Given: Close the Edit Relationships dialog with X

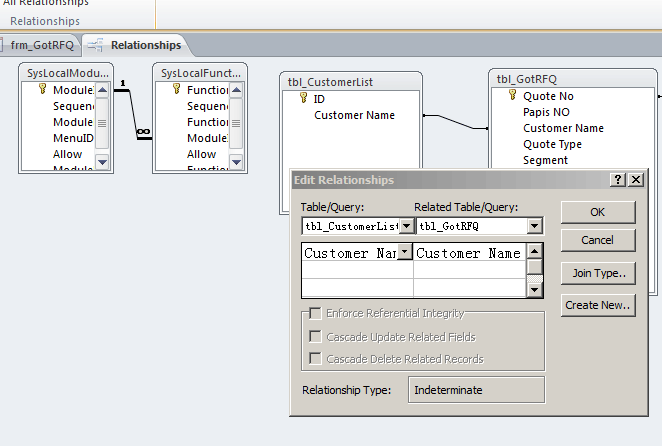Looking at the screenshot, I should [636, 180].
